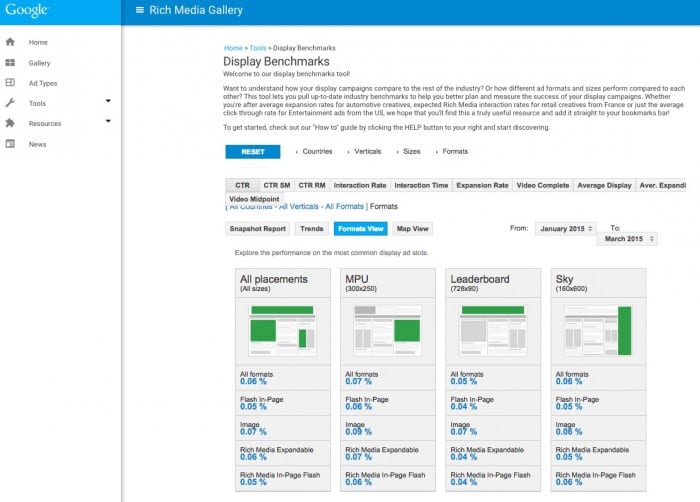Open Ad Types in the sidebar
Viewport: 700px width, 502px height.
coord(43,83)
